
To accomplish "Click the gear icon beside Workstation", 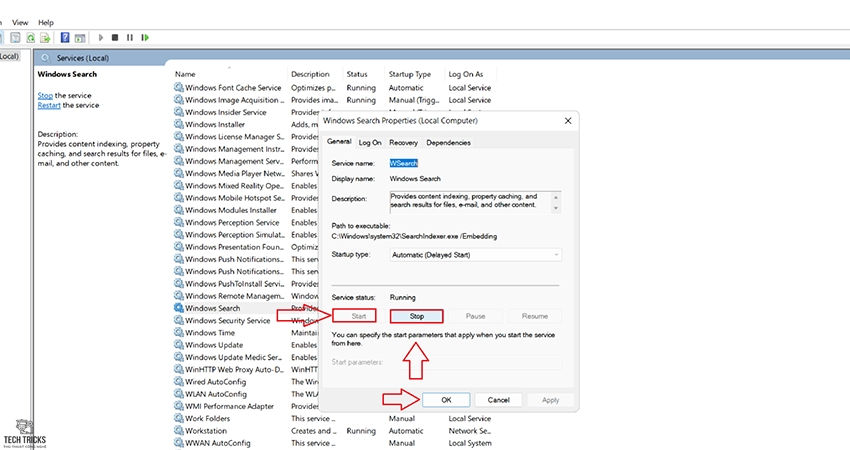I will pos(179,430).
